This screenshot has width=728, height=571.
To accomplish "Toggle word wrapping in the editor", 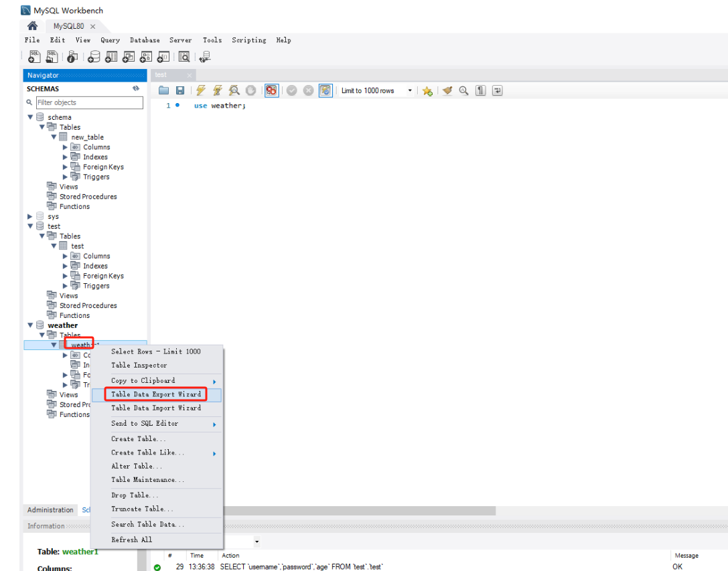I will point(497,90).
